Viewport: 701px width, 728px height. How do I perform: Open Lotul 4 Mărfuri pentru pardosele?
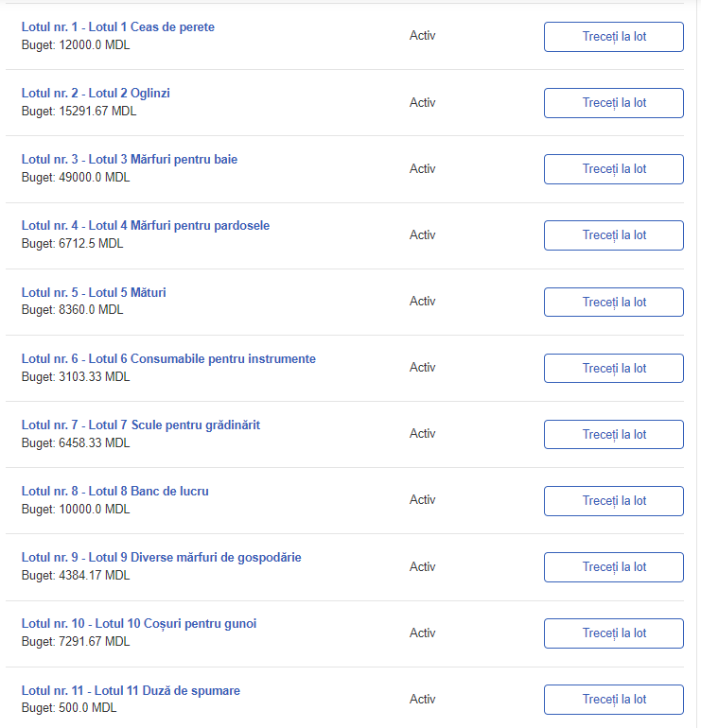pyautogui.click(x=146, y=226)
